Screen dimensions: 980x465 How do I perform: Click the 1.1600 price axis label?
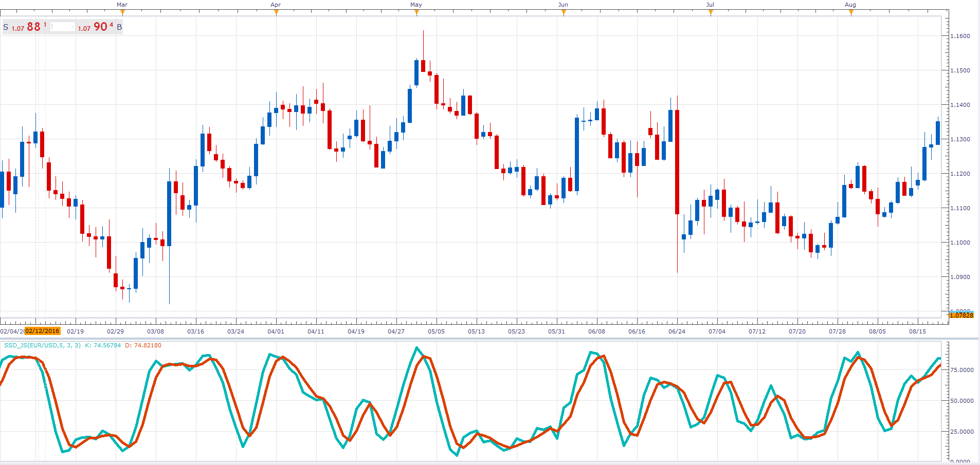click(x=960, y=36)
